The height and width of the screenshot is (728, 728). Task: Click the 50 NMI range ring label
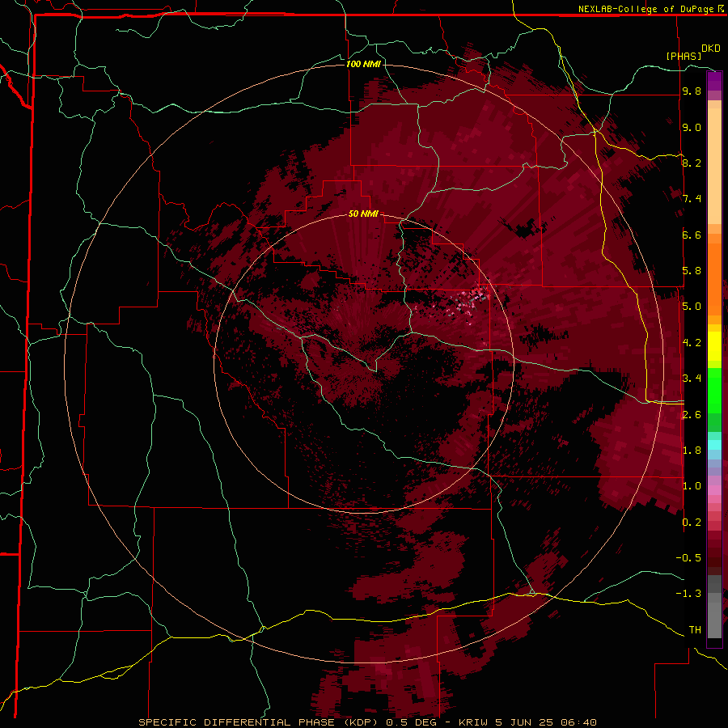pos(363,214)
